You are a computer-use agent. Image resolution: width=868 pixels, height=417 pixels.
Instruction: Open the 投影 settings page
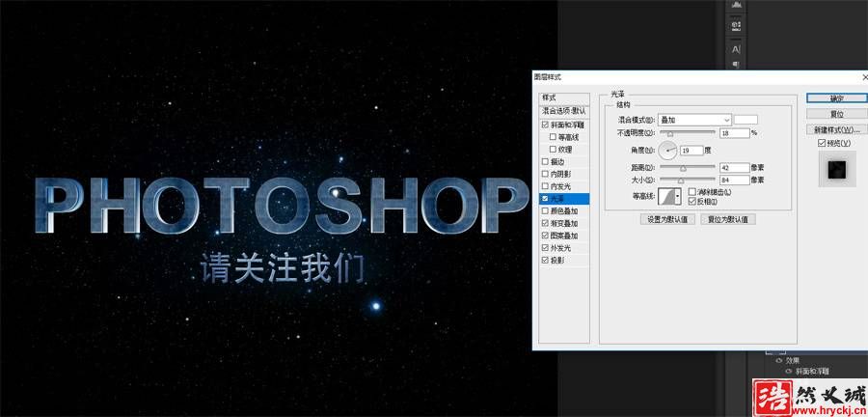point(556,260)
